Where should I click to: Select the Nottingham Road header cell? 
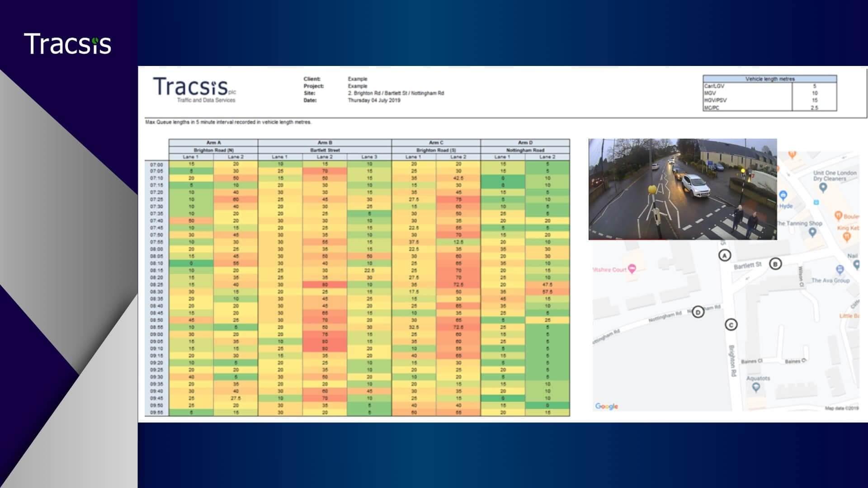tap(525, 150)
